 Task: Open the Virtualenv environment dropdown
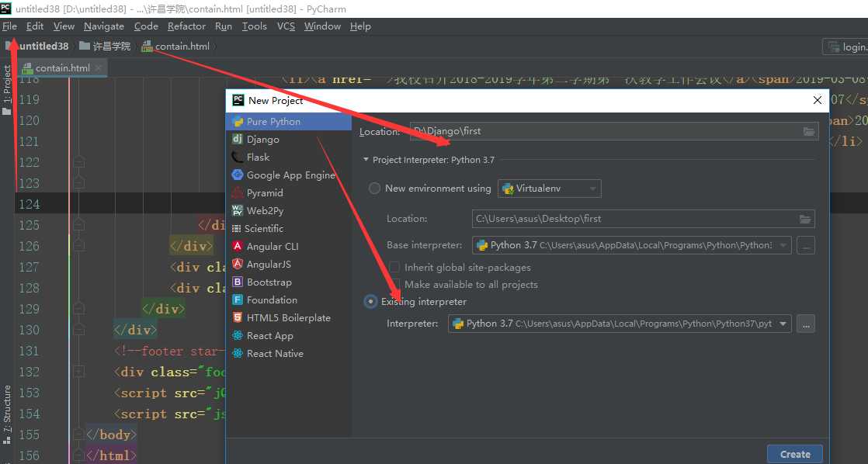pos(549,189)
